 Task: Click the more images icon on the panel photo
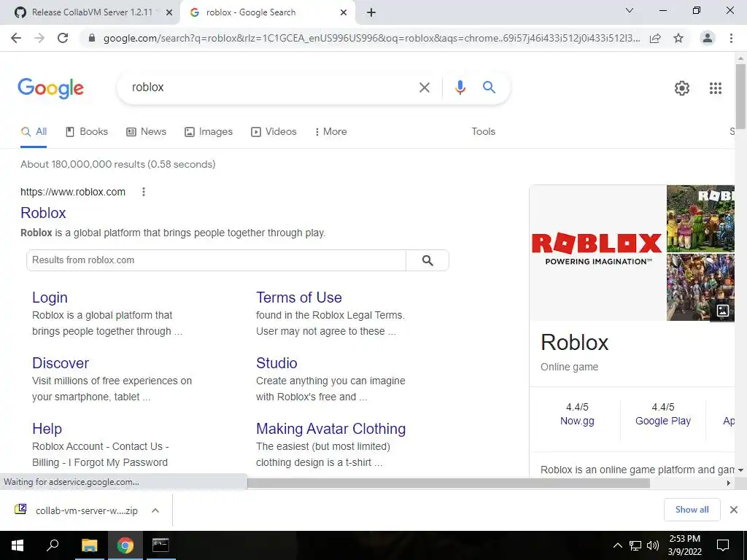click(723, 311)
